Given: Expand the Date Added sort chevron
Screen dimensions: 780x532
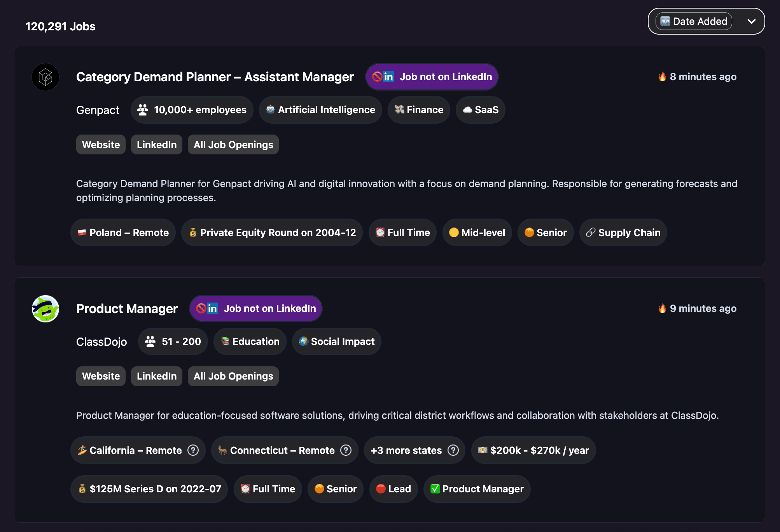Looking at the screenshot, I should [751, 21].
